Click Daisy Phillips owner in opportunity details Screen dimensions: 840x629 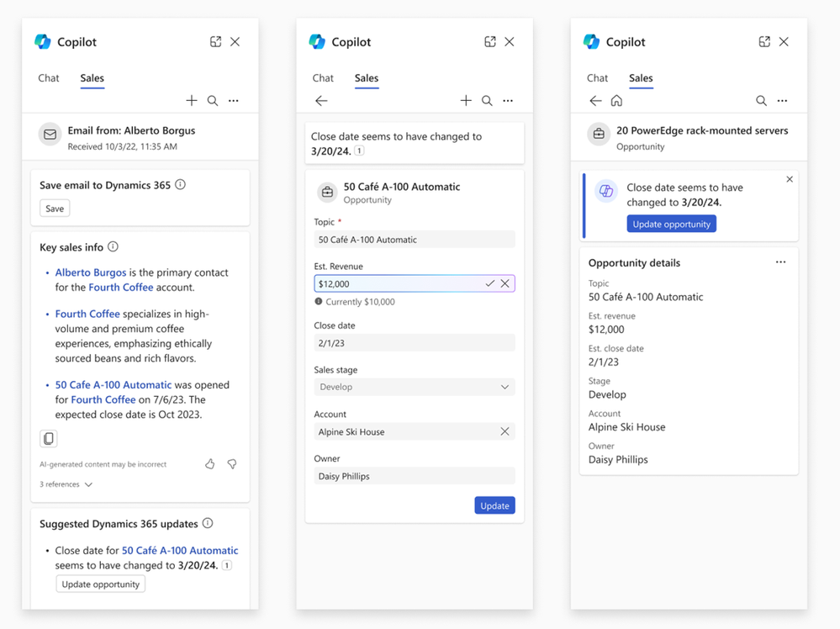[618, 460]
